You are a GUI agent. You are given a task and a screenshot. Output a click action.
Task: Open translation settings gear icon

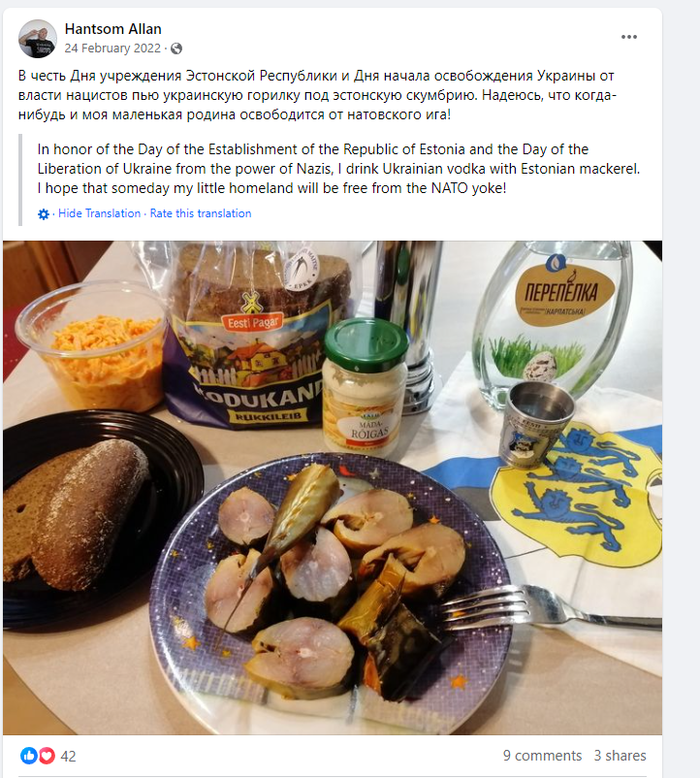click(44, 213)
